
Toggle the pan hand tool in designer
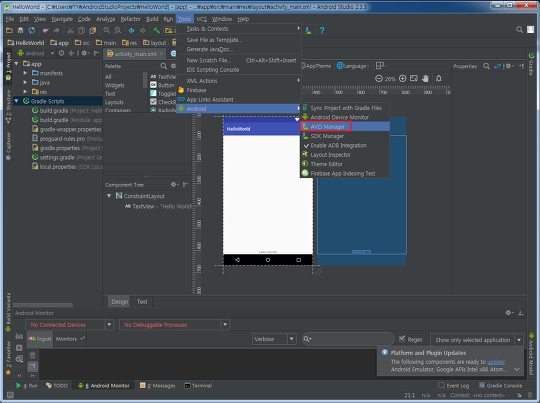(x=425, y=79)
